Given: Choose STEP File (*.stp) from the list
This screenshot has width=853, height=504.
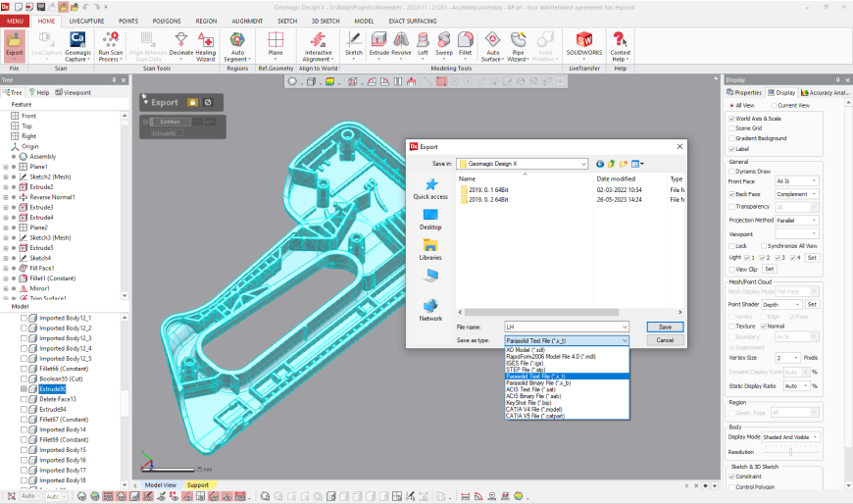Looking at the screenshot, I should click(x=567, y=370).
